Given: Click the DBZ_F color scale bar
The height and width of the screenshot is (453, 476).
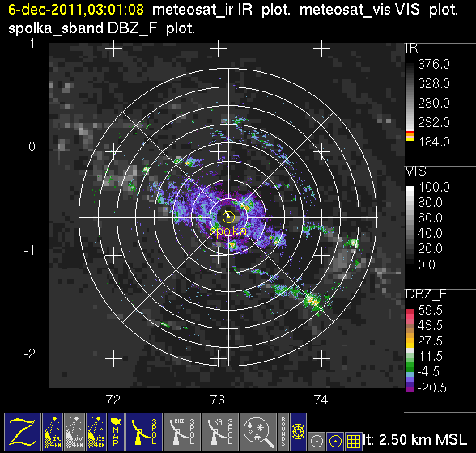Looking at the screenshot, I should point(410,350).
